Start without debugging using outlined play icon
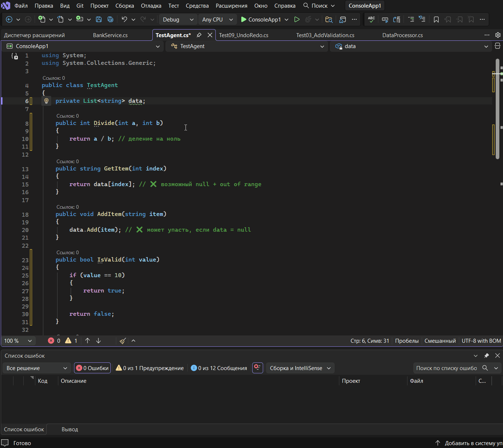 [x=297, y=19]
